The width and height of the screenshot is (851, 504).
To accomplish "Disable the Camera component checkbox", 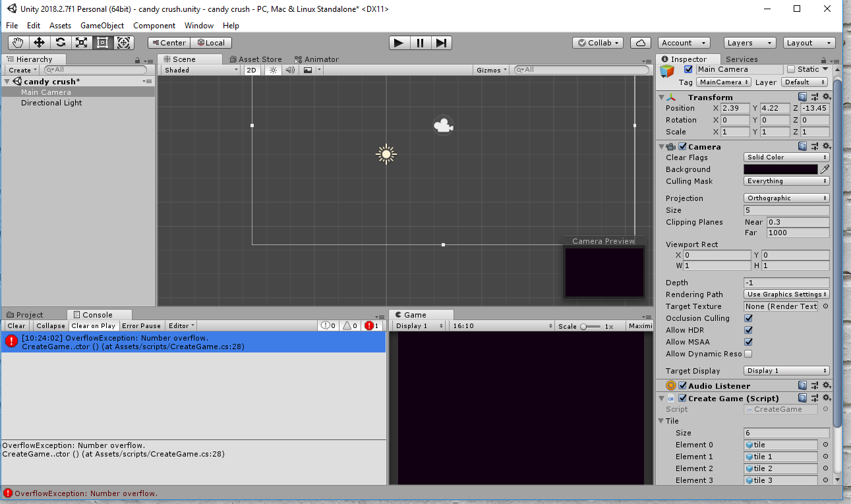I will tap(683, 146).
